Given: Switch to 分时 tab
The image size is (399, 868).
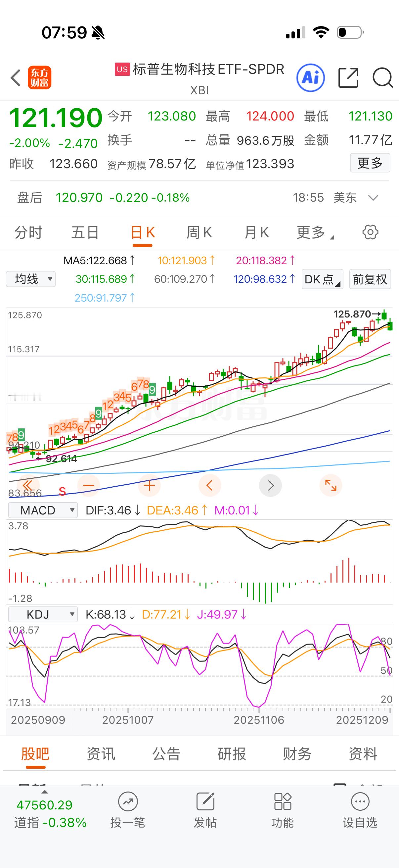Looking at the screenshot, I should [x=28, y=232].
